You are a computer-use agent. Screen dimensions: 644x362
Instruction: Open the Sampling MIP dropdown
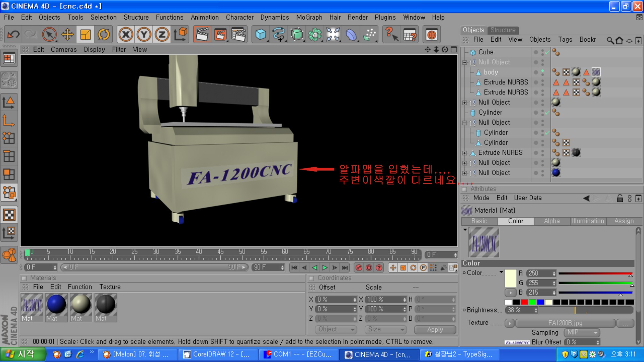(581, 332)
